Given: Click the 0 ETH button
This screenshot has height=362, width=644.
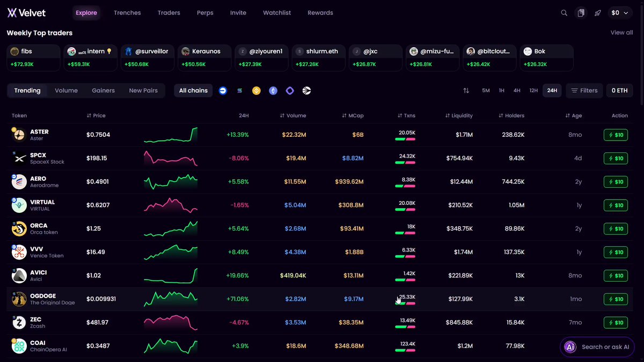Looking at the screenshot, I should point(619,91).
